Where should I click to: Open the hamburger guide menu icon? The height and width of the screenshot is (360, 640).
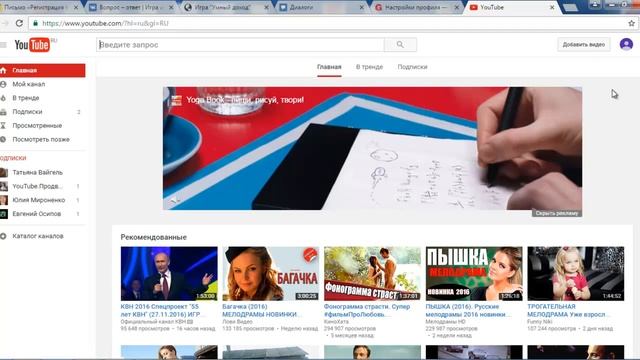(3, 45)
